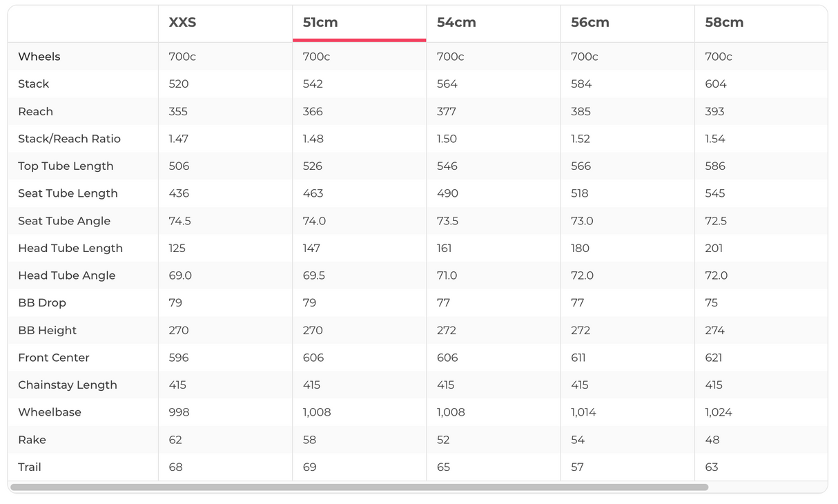
Task: Click the Wheels row label
Action: [x=39, y=57]
